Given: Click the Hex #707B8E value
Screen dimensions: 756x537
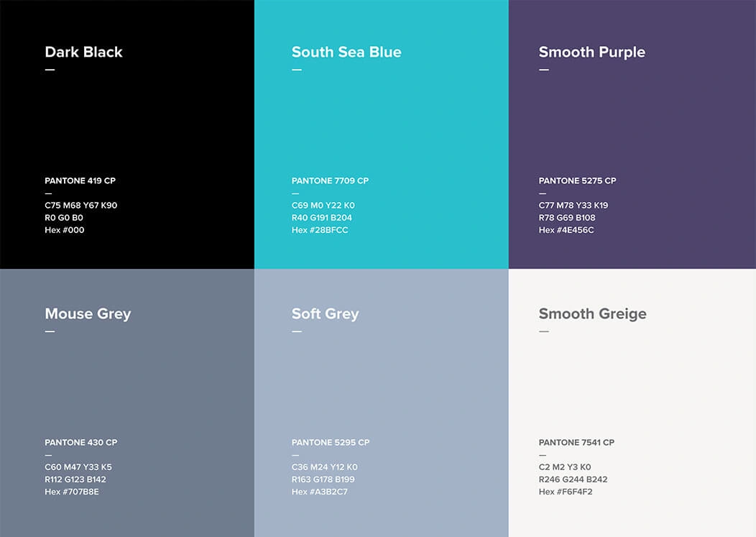Looking at the screenshot, I should [72, 492].
